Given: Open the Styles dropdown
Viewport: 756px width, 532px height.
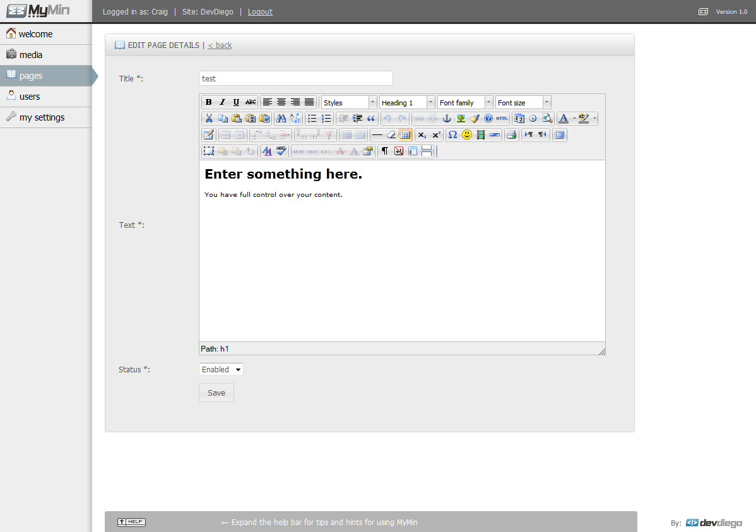Looking at the screenshot, I should [349, 102].
